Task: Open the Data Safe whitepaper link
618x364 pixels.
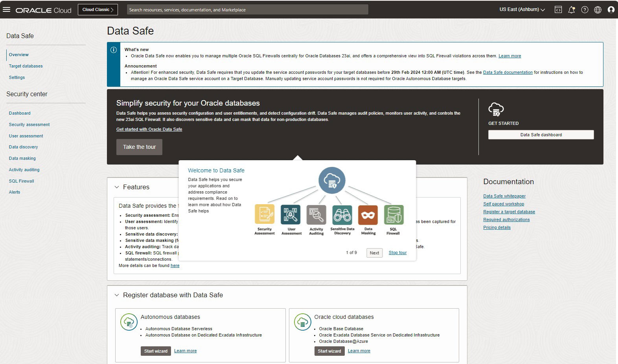Action: [504, 196]
